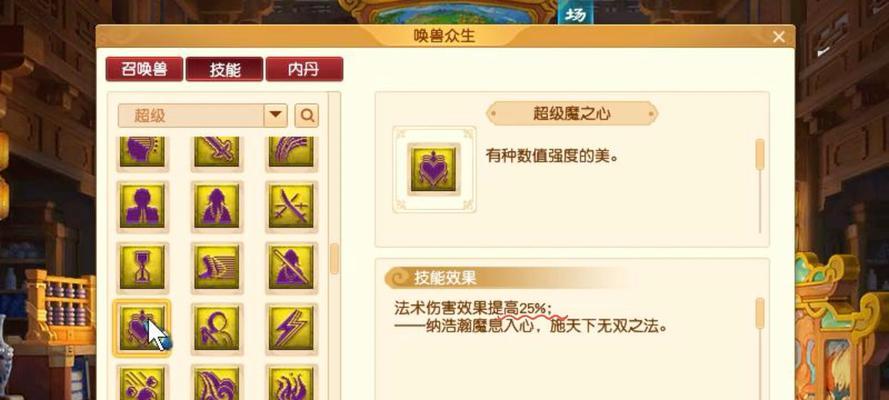The width and height of the screenshot is (889, 400).
Task: Choose the single person silhouette skill icon
Action: click(x=142, y=206)
